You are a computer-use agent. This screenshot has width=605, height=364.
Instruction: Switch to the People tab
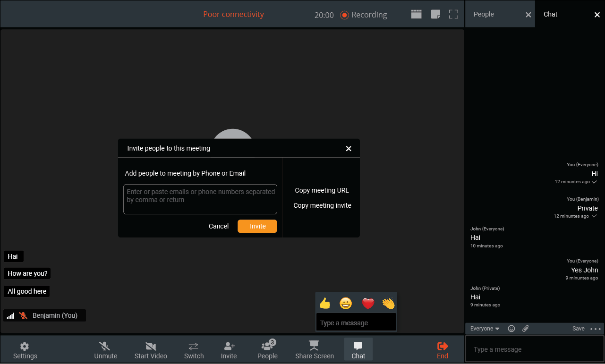click(x=484, y=14)
